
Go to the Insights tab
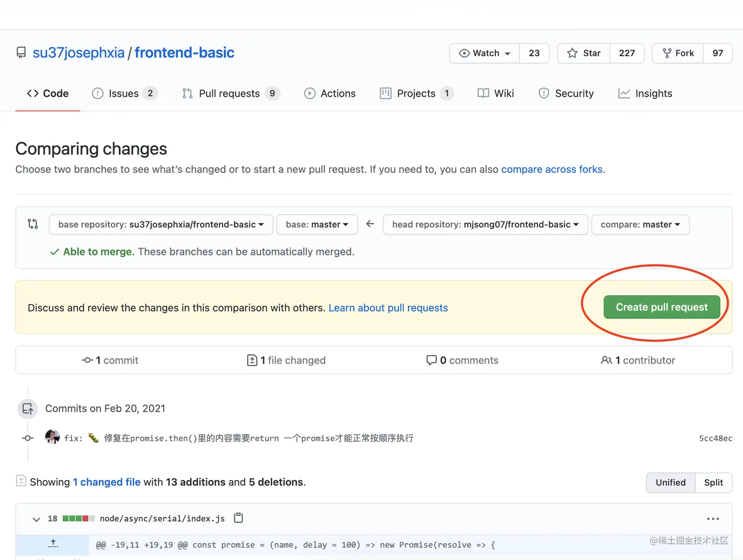pos(645,93)
